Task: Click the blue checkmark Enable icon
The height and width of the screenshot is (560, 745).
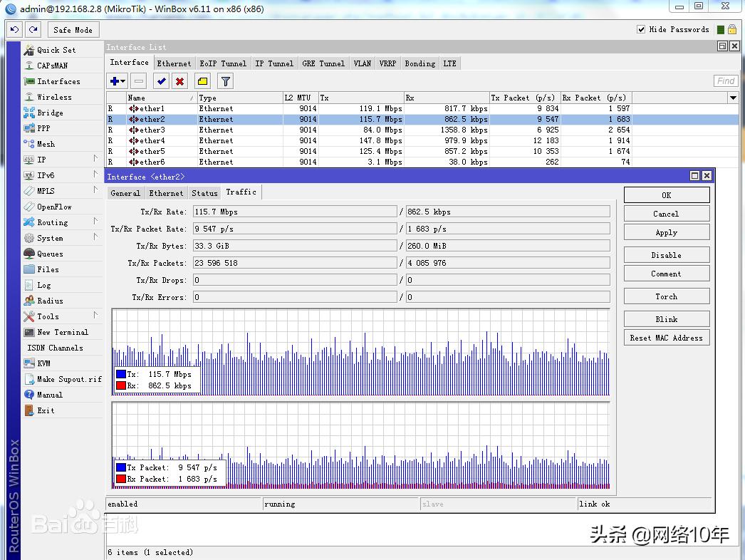Action: (x=162, y=81)
